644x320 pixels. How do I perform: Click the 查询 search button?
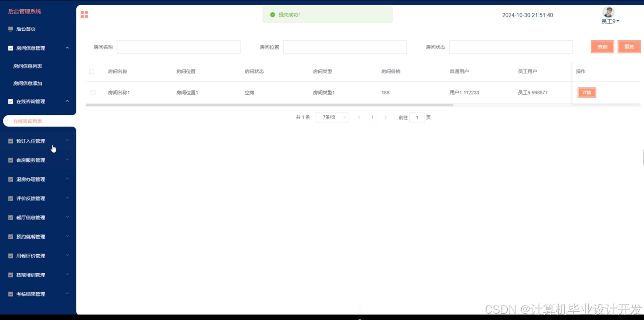603,47
